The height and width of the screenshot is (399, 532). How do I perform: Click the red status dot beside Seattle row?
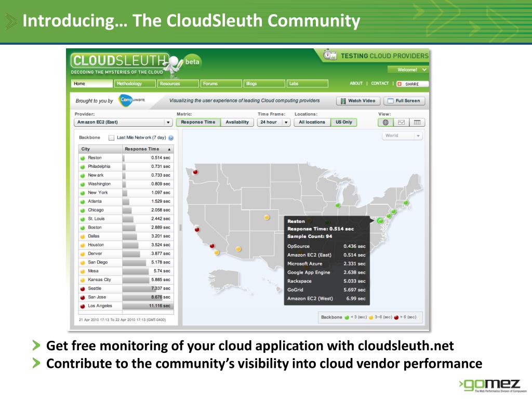click(x=83, y=289)
